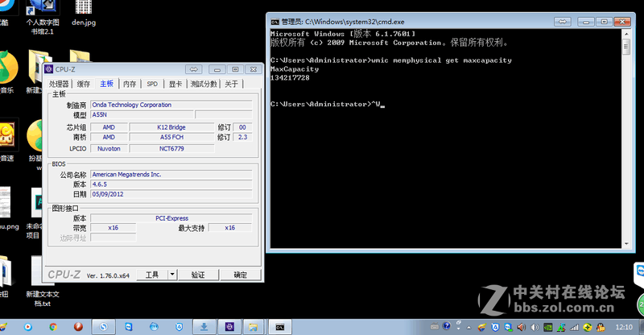Click the keyboard input method tray icon
The width and height of the screenshot is (644, 335).
tap(435, 327)
